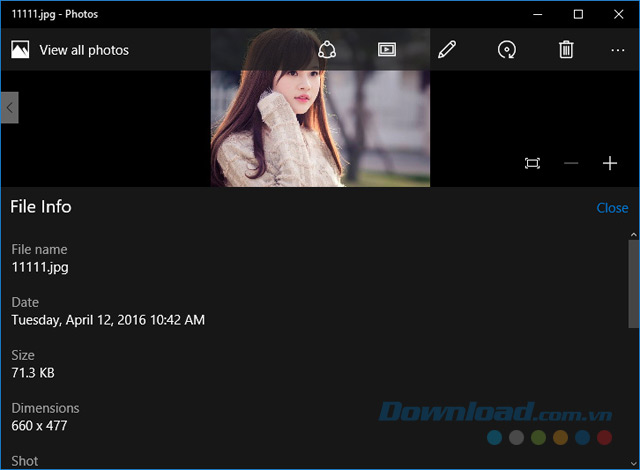Rotate the photo
The image size is (640, 470).
pyautogui.click(x=507, y=50)
